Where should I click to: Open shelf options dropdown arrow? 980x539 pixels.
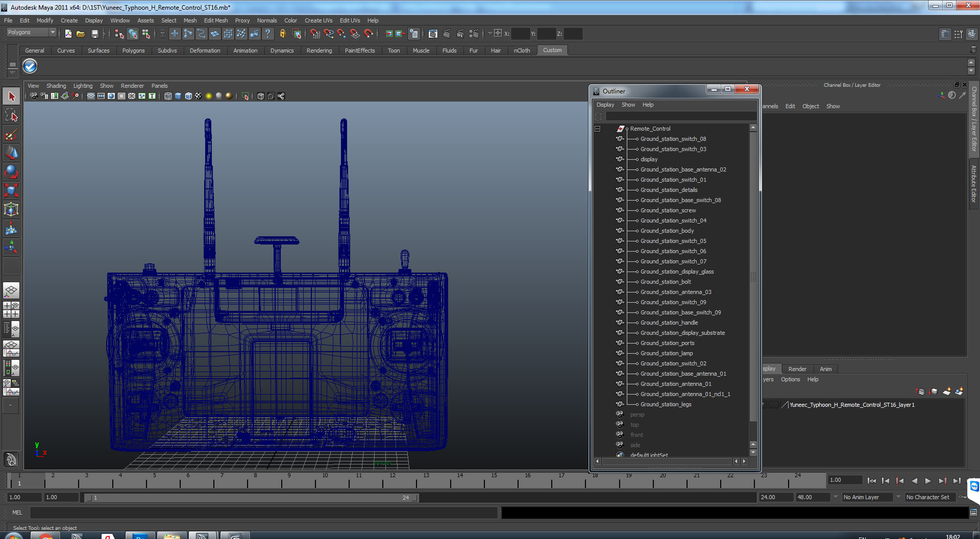(x=12, y=72)
